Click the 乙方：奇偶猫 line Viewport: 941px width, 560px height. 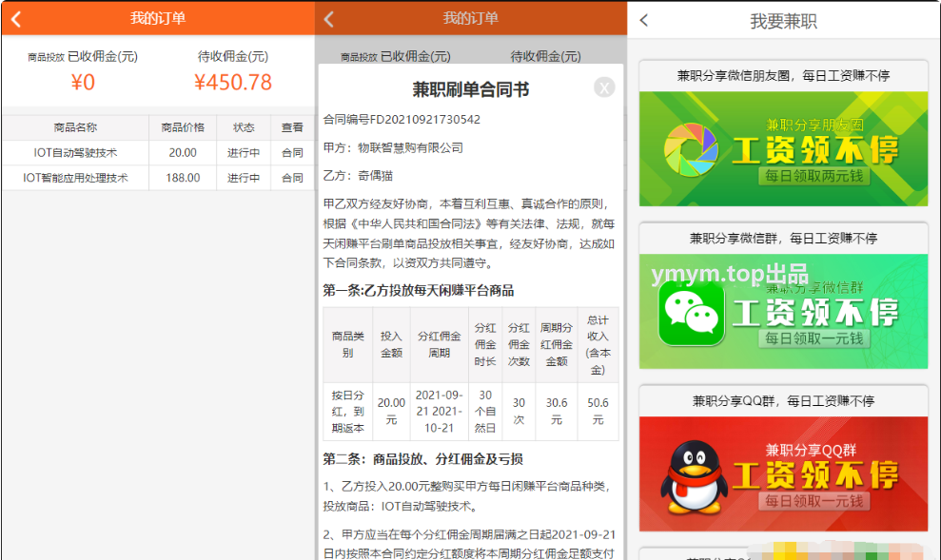coord(358,176)
